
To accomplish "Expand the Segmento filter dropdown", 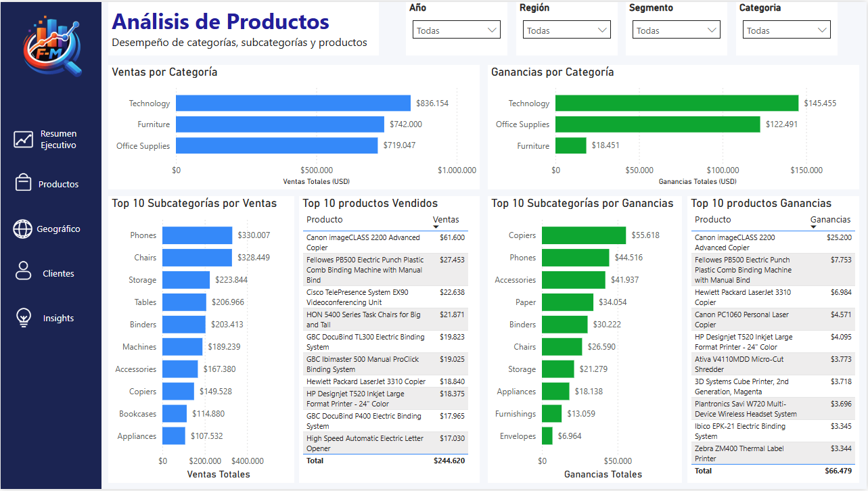I will 677,30.
